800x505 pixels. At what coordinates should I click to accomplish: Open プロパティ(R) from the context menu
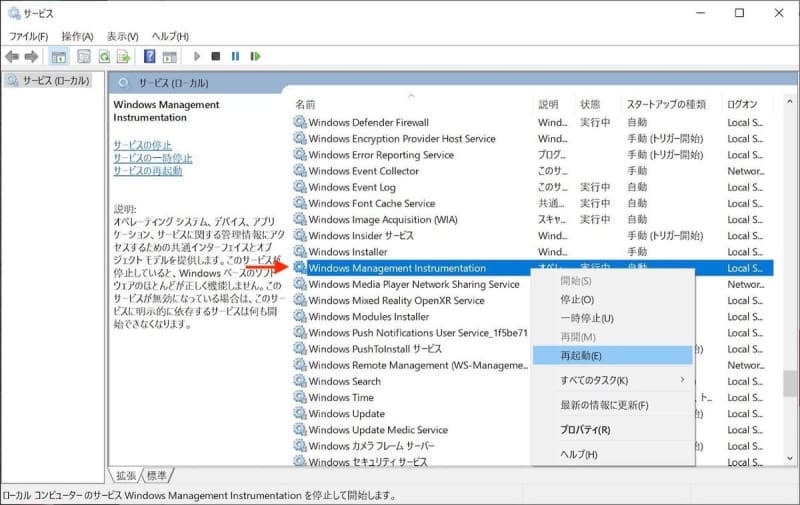(612, 430)
